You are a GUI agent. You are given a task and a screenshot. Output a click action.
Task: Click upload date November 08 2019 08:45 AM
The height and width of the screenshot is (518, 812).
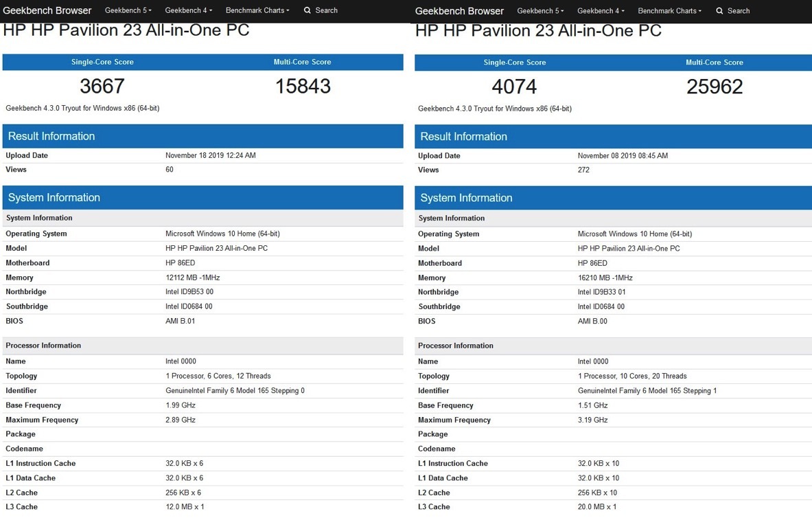(x=623, y=156)
